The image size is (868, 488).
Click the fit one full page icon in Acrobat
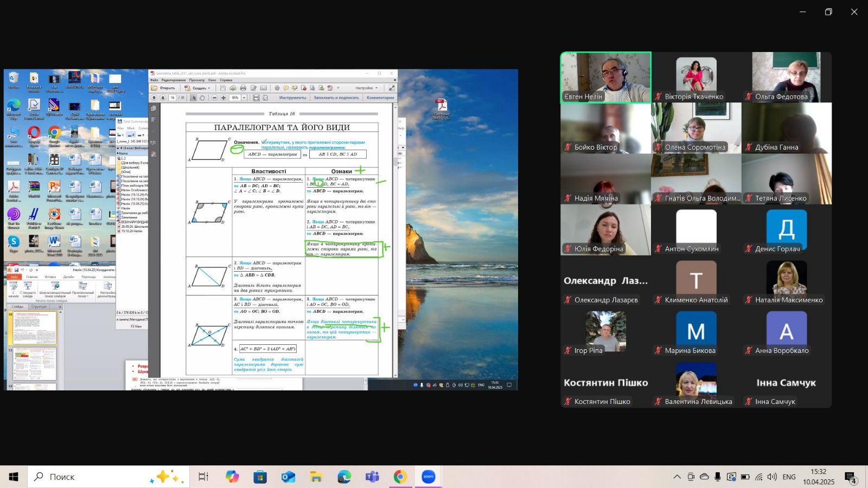coord(265,98)
